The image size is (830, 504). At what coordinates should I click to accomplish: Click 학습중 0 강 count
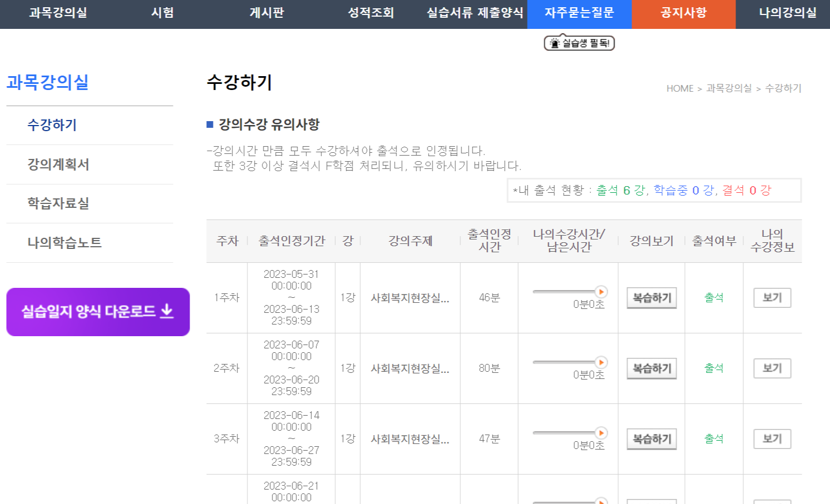pos(684,191)
